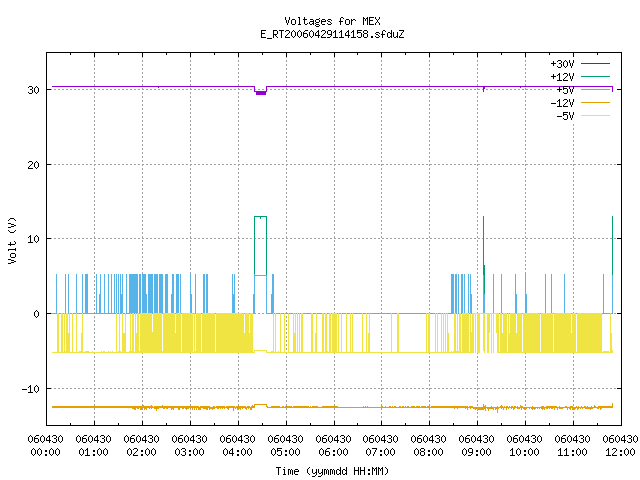Click the y-axis tick value -10
Screen dimensions: 640x480
(x=31, y=389)
